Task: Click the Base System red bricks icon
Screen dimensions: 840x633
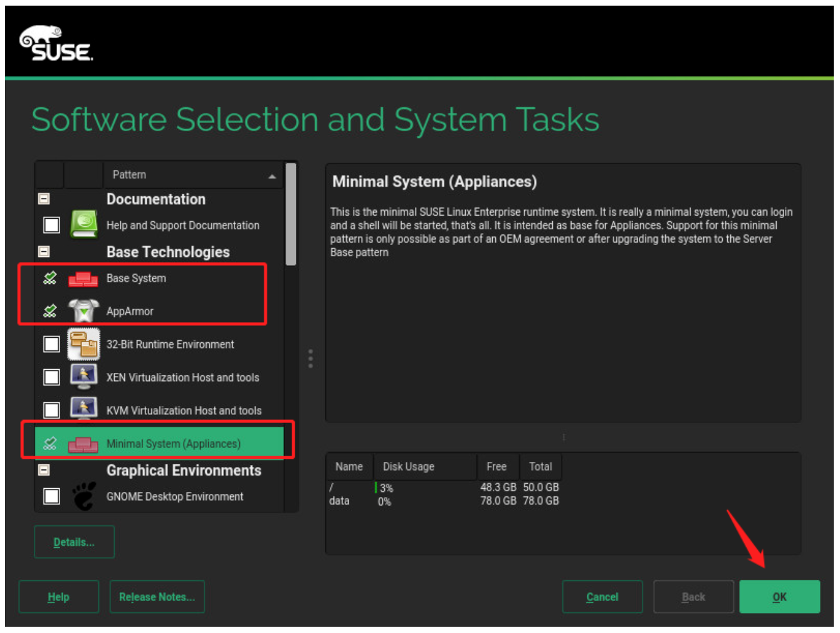Action: pos(83,278)
